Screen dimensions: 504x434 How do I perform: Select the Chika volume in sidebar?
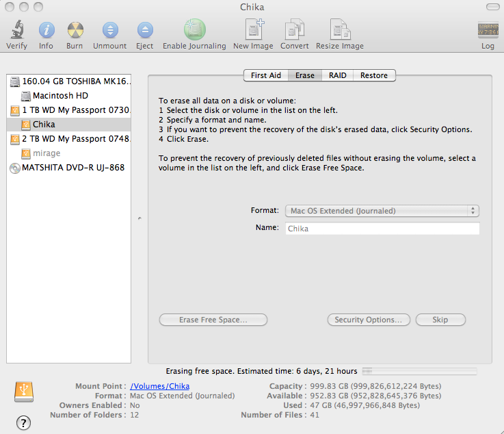(69, 125)
